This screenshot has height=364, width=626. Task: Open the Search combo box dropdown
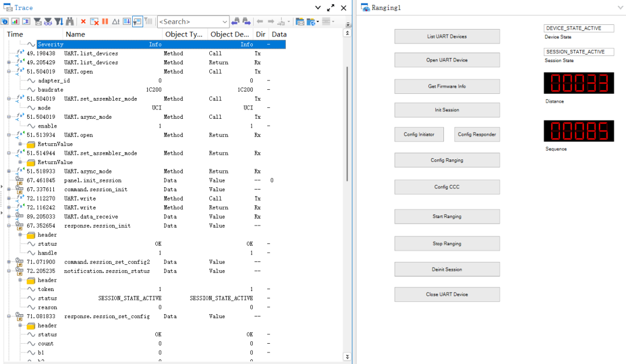pos(225,21)
